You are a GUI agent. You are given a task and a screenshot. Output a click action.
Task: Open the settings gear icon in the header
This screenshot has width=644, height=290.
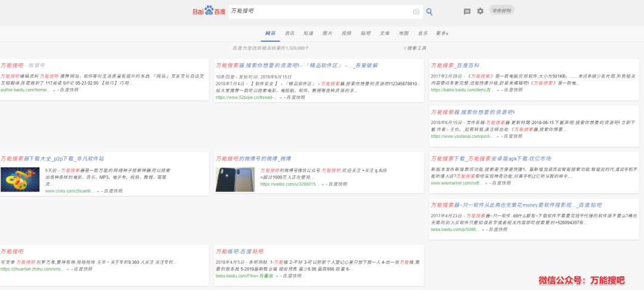tap(480, 11)
